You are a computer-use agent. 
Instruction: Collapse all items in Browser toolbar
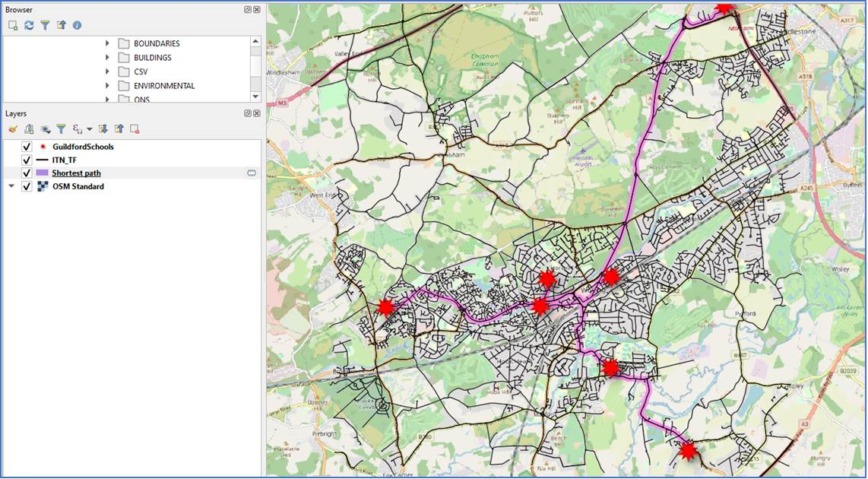[61, 26]
